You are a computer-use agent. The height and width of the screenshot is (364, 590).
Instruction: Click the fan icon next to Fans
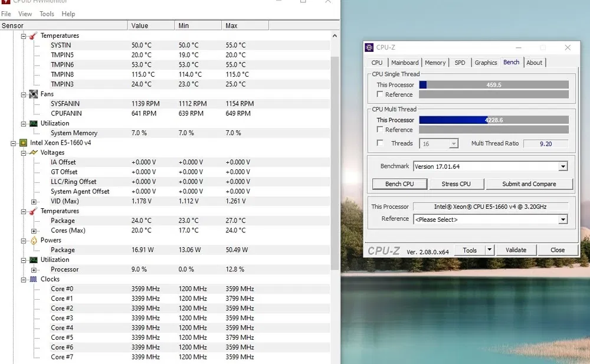[x=34, y=94]
